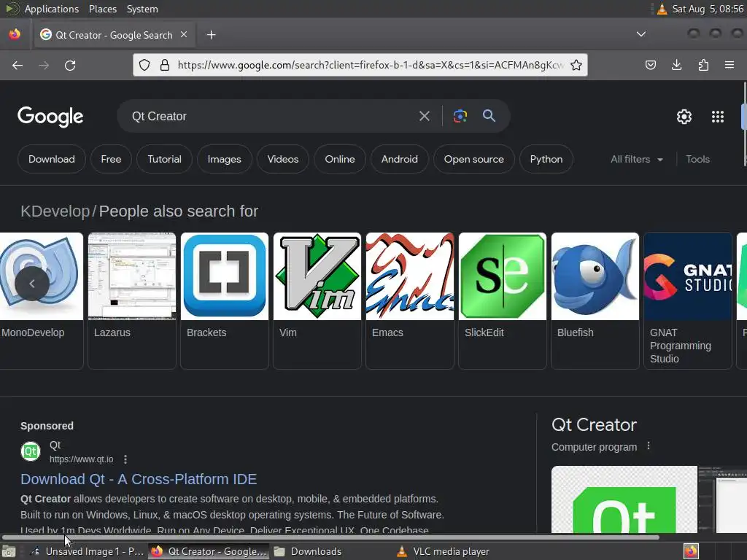Screen dimensions: 747x560
Task: Open the Download Qt - A Cross-Platform IDE link
Action: pyautogui.click(x=139, y=479)
